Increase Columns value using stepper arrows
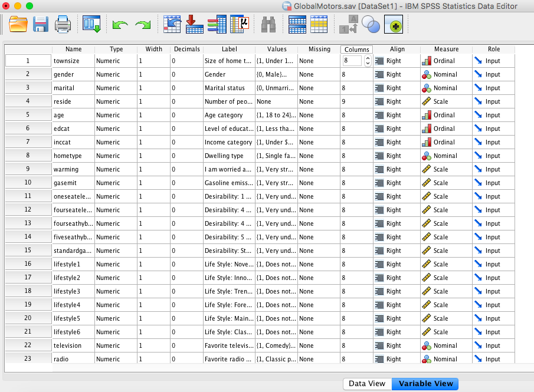Screen dimensions: 534x392 coord(368,58)
